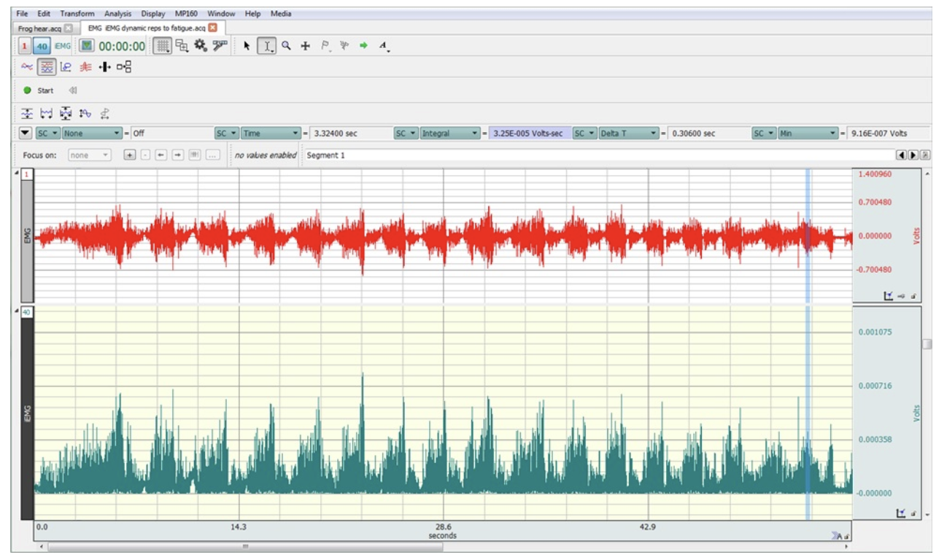Switch to Frog hear.acq tab
This screenshot has width=947, height=560.
[x=39, y=28]
